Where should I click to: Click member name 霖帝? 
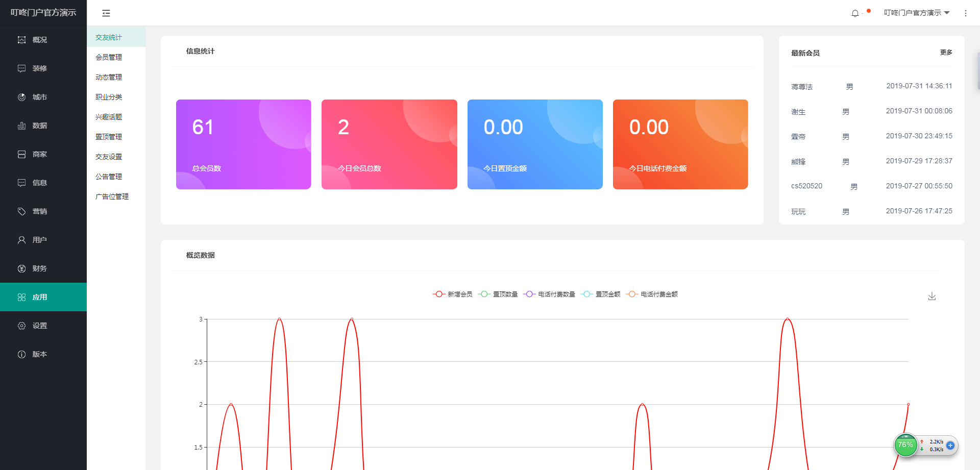(798, 137)
